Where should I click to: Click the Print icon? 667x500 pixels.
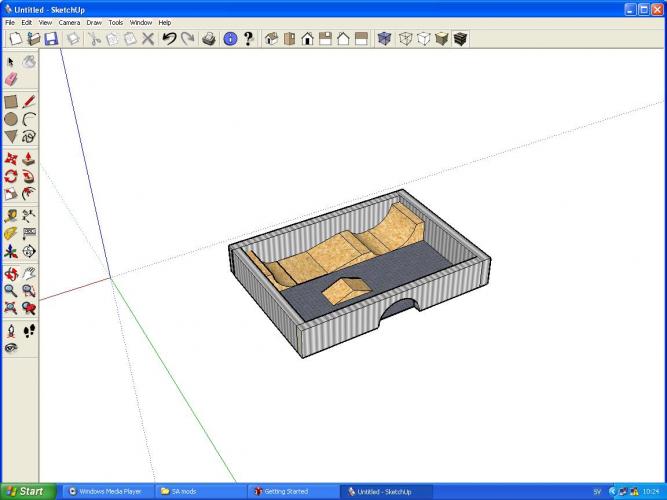(209, 39)
